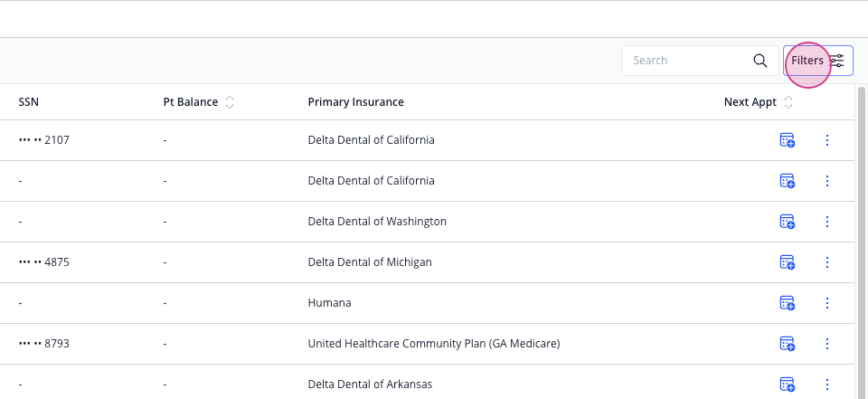Open options menu for United Healthcare row
Screen dimensions: 868x399
827,344
